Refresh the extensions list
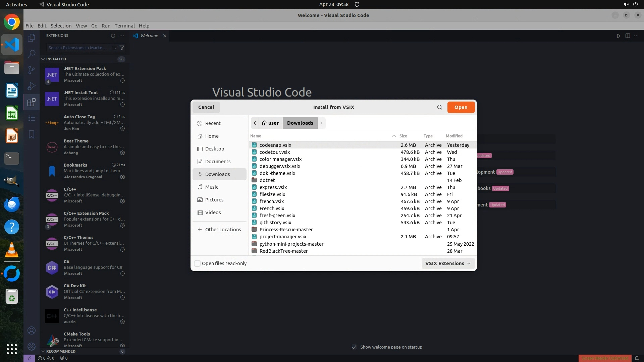 (113, 36)
